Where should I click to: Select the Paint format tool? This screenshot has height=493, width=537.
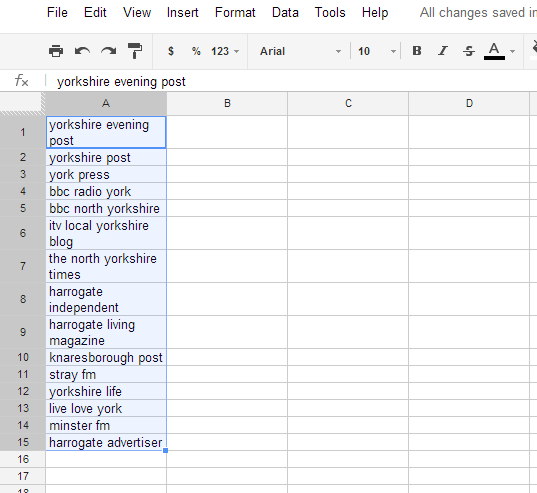[x=135, y=51]
